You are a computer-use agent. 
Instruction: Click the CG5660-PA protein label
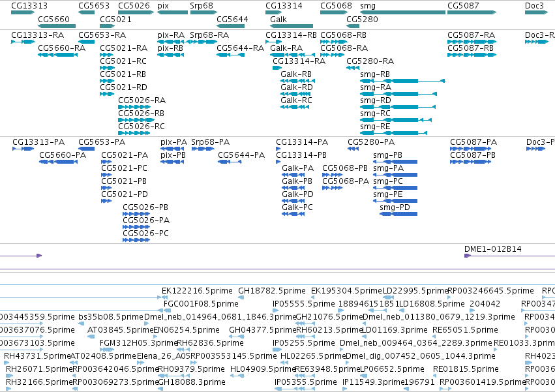[x=63, y=155]
